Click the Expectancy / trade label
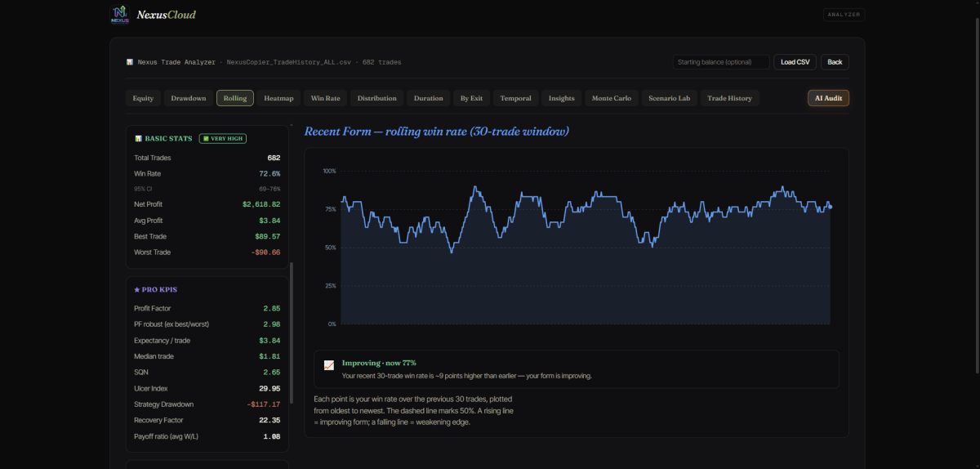This screenshot has height=469, width=980. (162, 340)
